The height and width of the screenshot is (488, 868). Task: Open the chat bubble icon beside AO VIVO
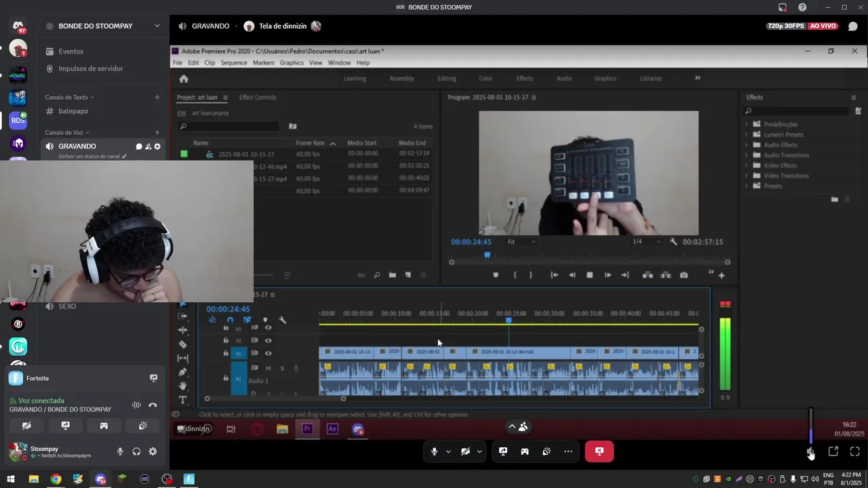(x=852, y=26)
